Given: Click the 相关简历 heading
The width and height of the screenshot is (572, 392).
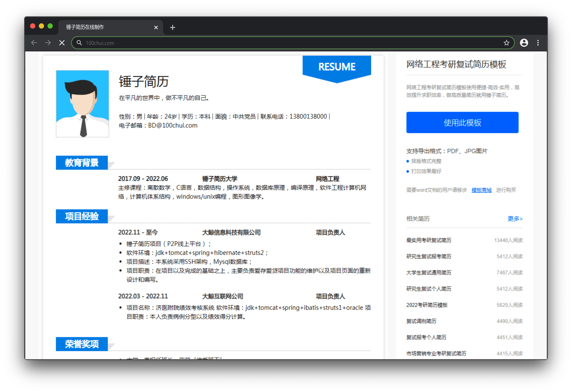Looking at the screenshot, I should [x=418, y=219].
